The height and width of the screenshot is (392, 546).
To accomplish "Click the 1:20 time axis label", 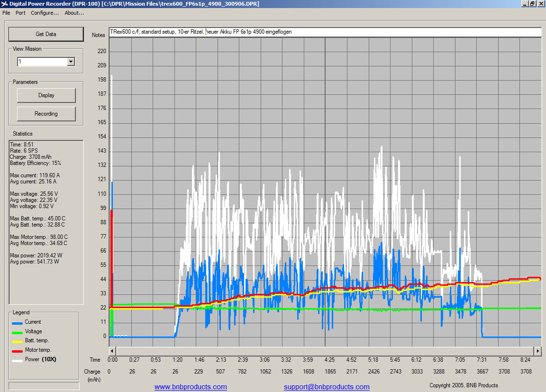I will pos(178,360).
